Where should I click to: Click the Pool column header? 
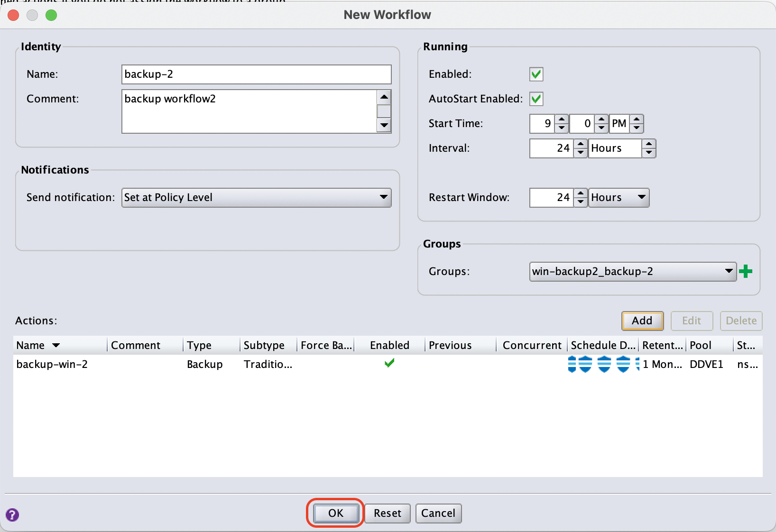(710, 345)
